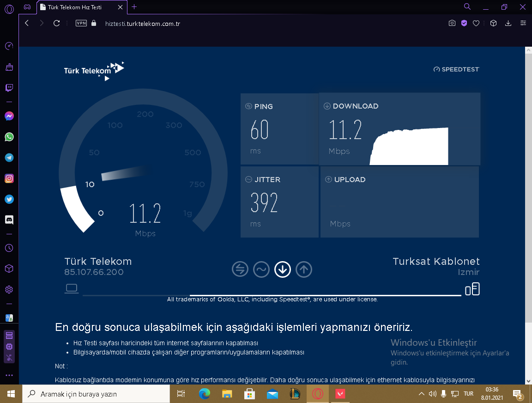Click the server rack icon near Izmir

pos(472,289)
